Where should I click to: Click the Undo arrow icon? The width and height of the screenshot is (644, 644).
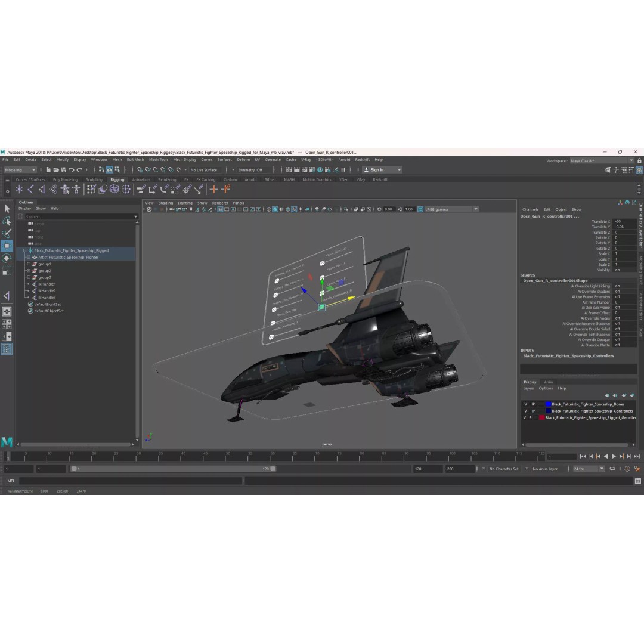point(72,169)
